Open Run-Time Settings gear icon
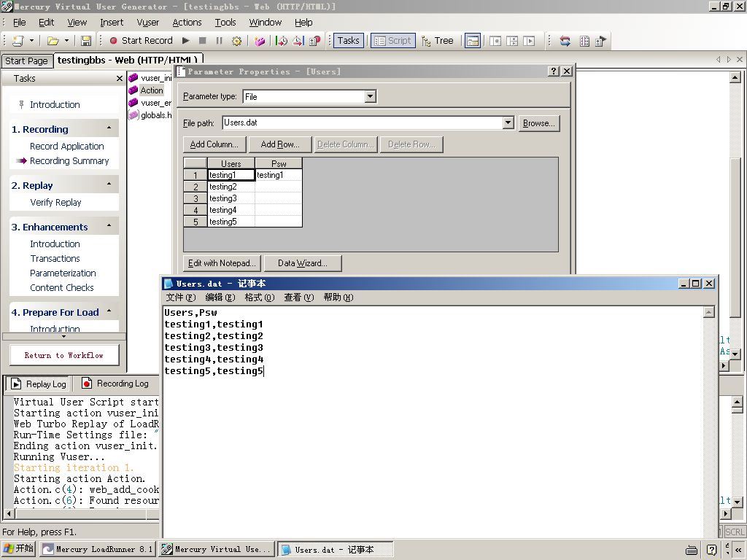 (x=236, y=41)
